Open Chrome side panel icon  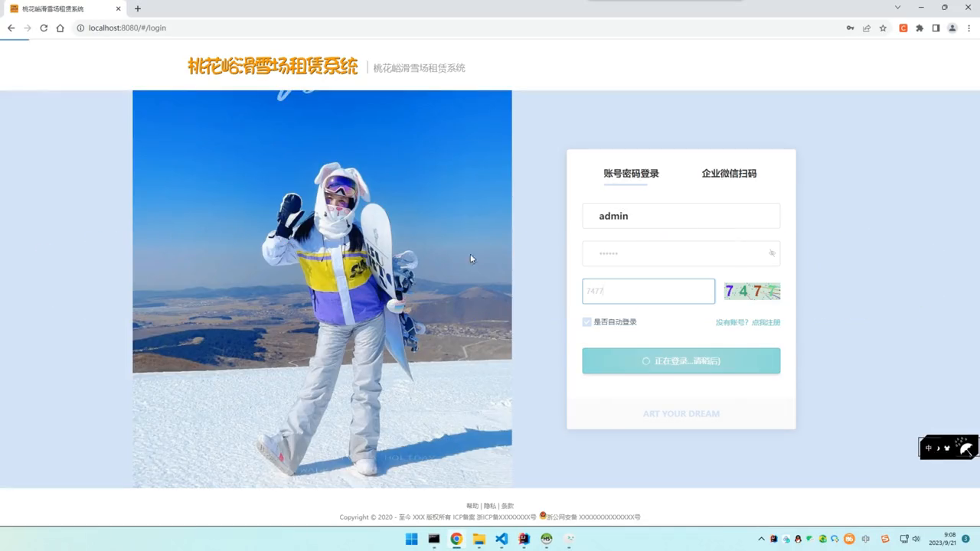coord(936,28)
